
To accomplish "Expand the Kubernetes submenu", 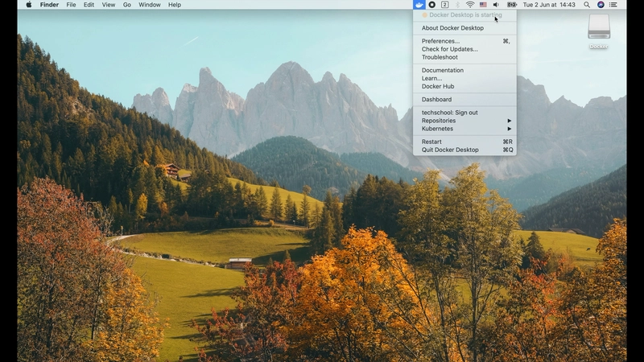I will (464, 129).
